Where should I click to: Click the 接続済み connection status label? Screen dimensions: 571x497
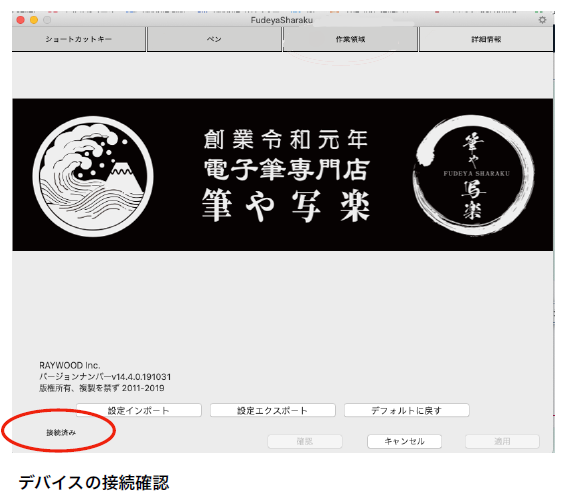[x=61, y=433]
